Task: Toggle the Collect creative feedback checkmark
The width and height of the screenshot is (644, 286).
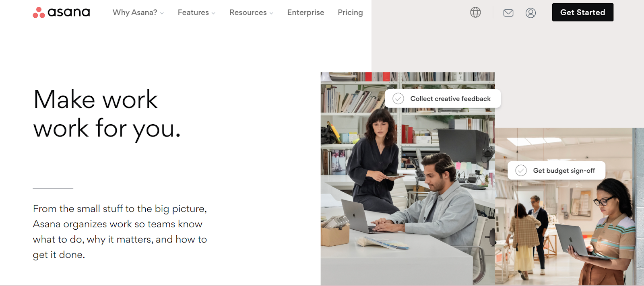Action: 398,99
